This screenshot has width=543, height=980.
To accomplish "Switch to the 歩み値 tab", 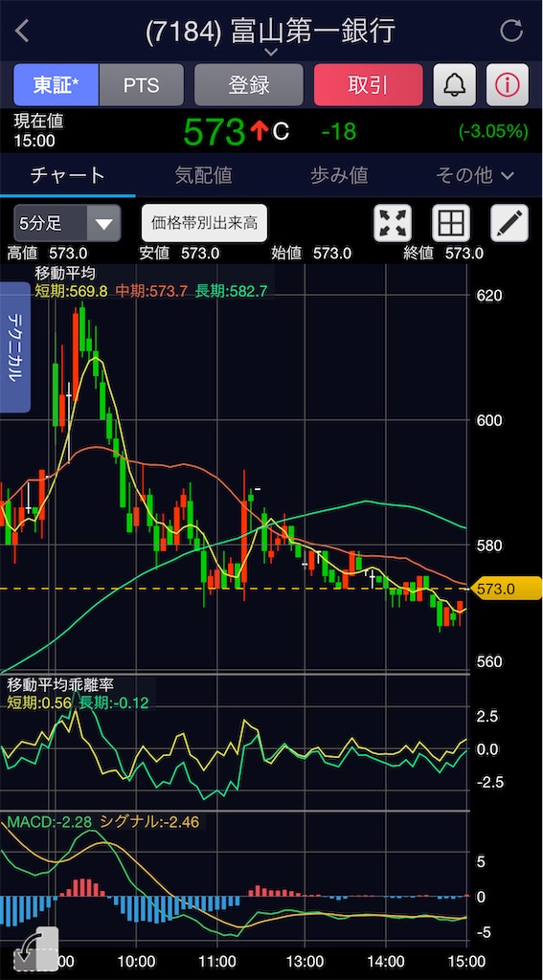I will point(339,176).
